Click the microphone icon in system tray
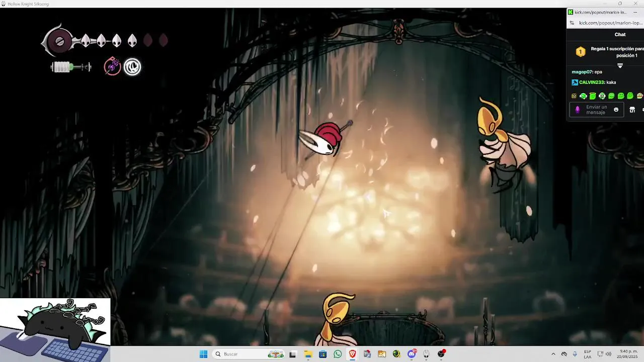 [x=575, y=354]
